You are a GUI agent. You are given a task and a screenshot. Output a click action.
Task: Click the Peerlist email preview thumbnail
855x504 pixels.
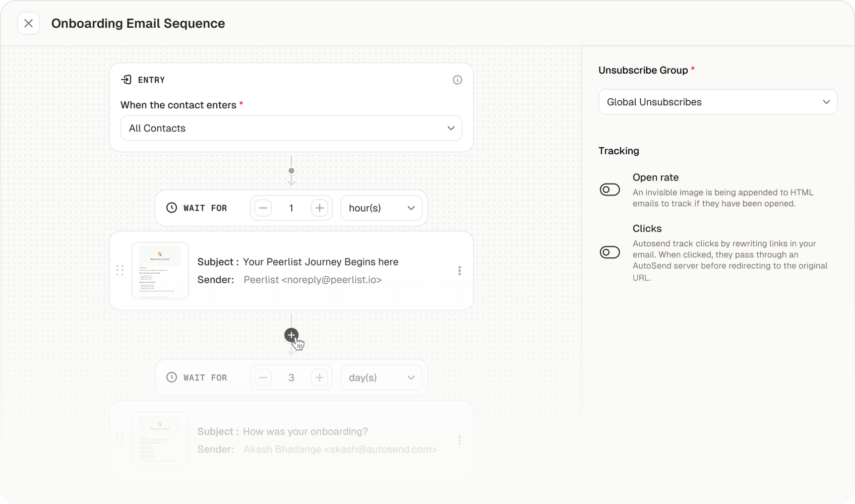coord(160,271)
